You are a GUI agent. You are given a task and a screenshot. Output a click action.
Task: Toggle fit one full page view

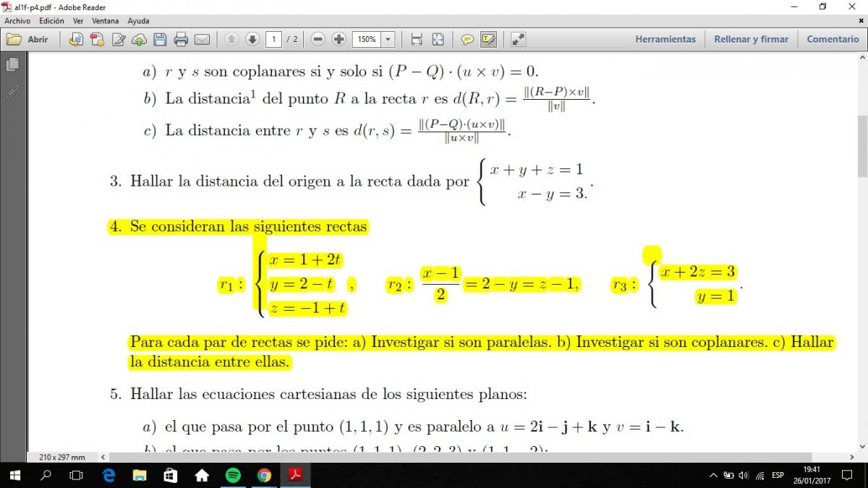(x=438, y=40)
